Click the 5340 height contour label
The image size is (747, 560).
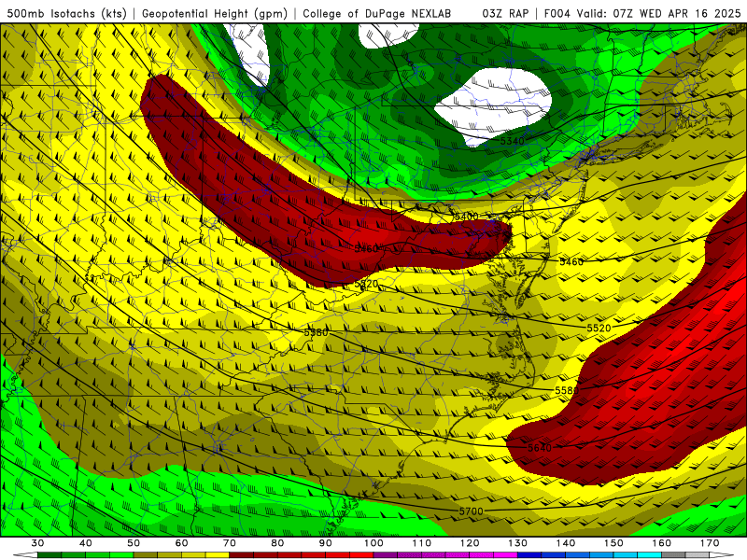click(x=512, y=141)
